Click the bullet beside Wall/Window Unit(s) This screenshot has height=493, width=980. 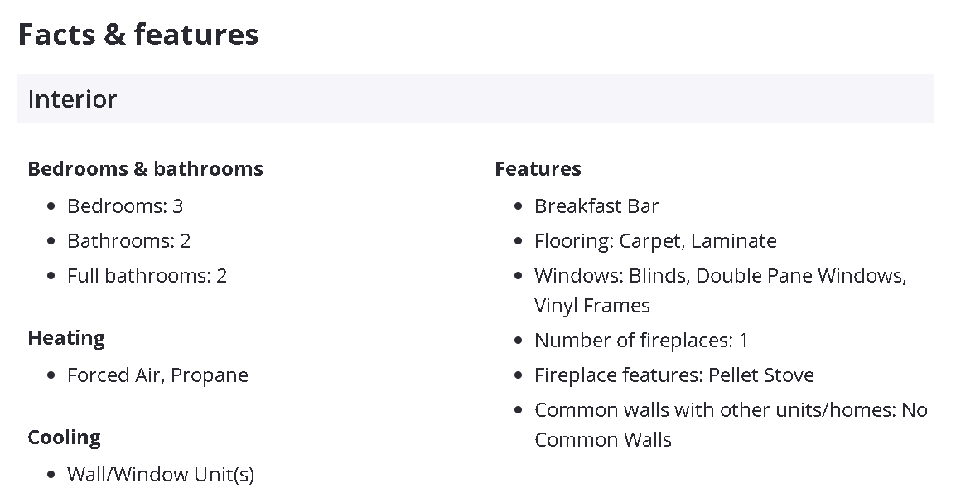(x=51, y=475)
